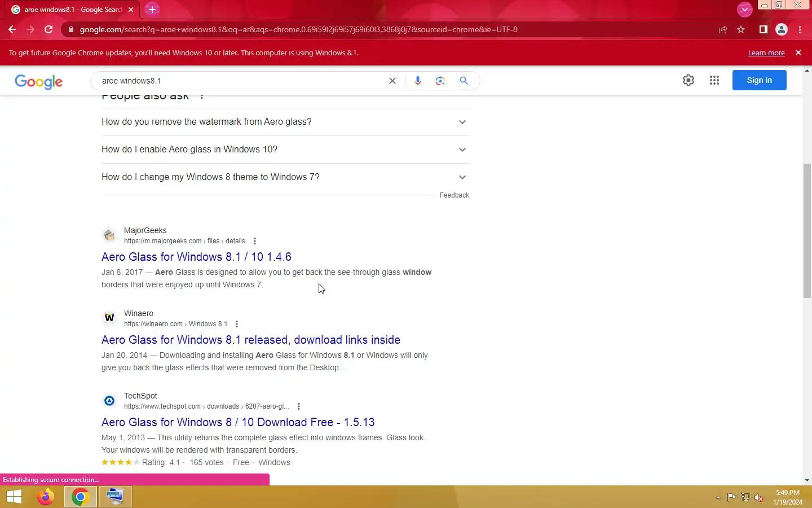Open the muted volume tray icon
Viewport: 812px width, 508px height.
tap(760, 497)
